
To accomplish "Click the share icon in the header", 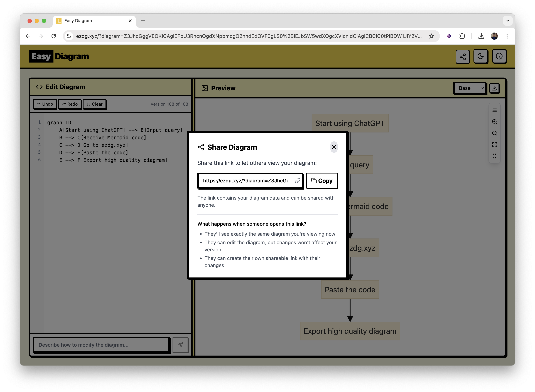I will click(x=462, y=56).
